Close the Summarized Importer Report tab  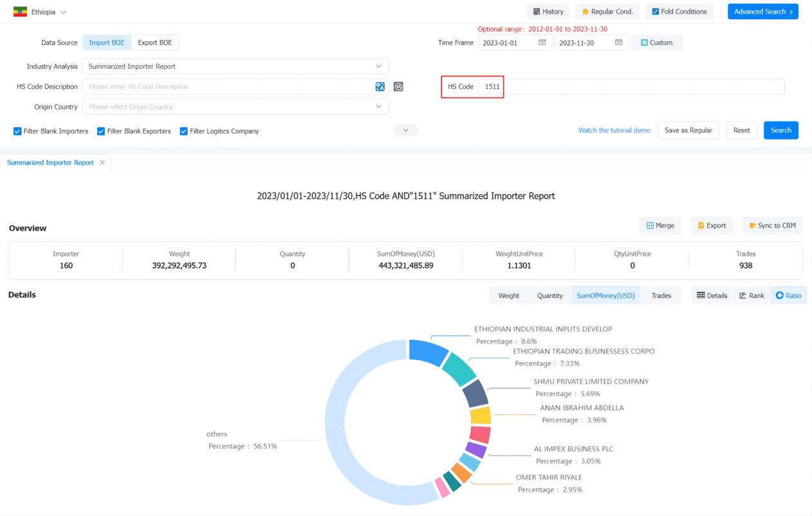102,163
